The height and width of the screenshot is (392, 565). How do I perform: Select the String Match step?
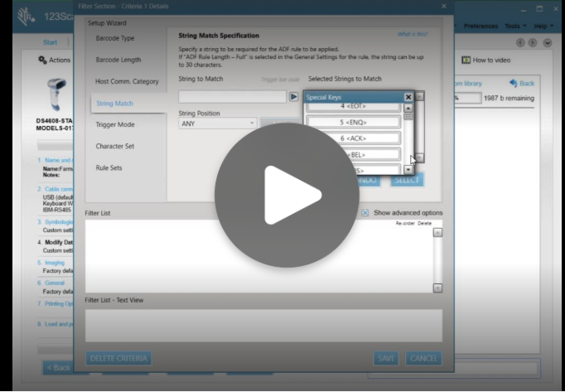[114, 103]
